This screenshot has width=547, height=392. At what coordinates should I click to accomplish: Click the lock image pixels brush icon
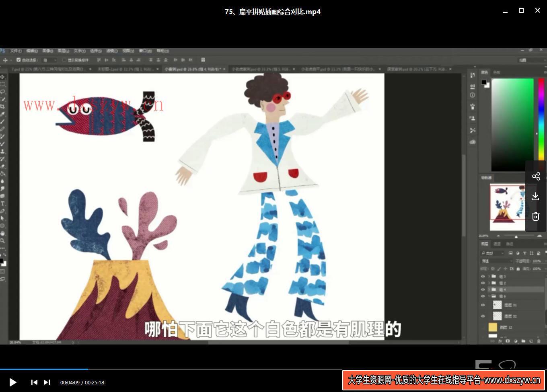(499, 269)
